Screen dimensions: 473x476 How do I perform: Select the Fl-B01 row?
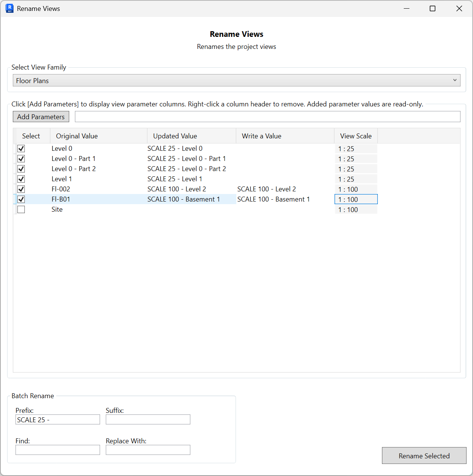tap(61, 199)
